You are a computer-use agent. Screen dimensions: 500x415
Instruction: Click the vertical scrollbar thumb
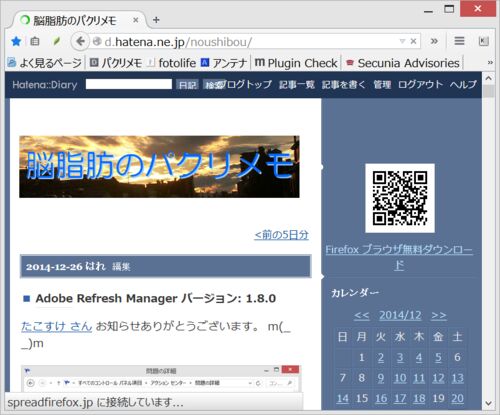pyautogui.click(x=489, y=91)
